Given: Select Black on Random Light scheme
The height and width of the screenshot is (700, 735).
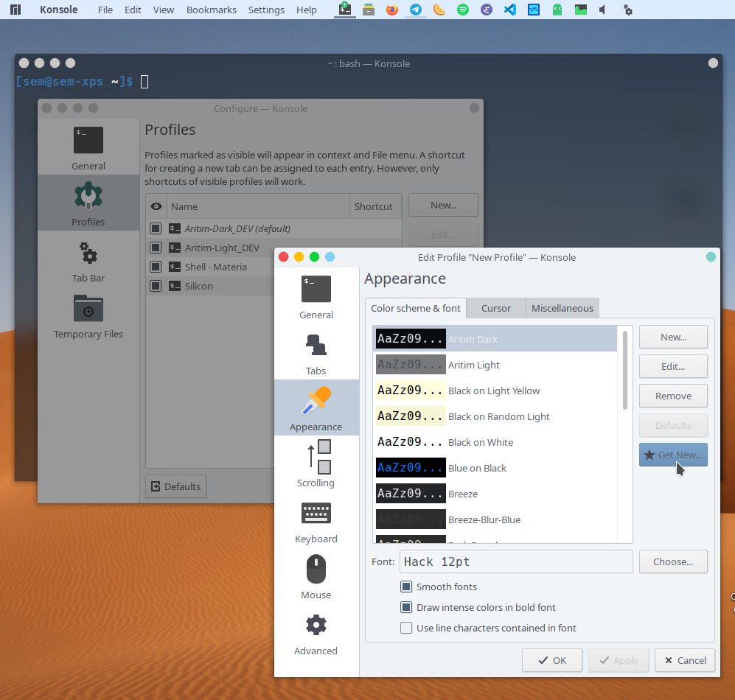Looking at the screenshot, I should (495, 416).
